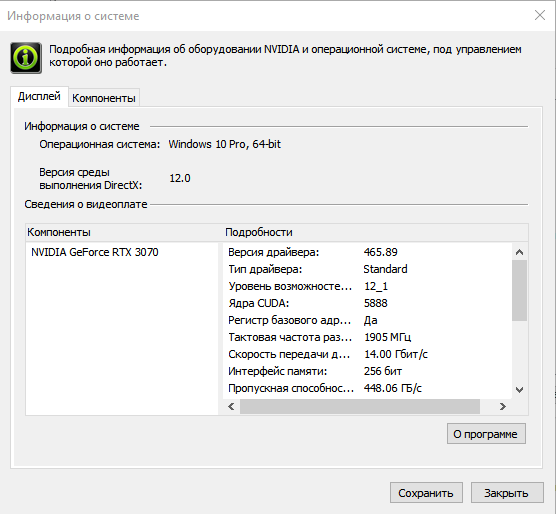The image size is (556, 514).
Task: Click the scroll down arrow in details
Action: pyautogui.click(x=519, y=390)
